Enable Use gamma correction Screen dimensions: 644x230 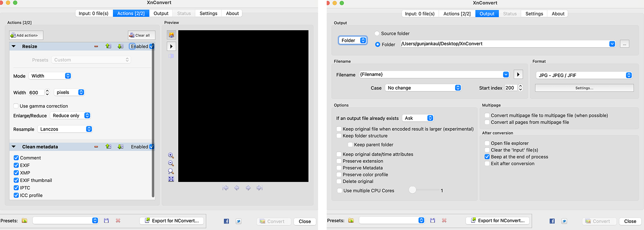point(16,106)
